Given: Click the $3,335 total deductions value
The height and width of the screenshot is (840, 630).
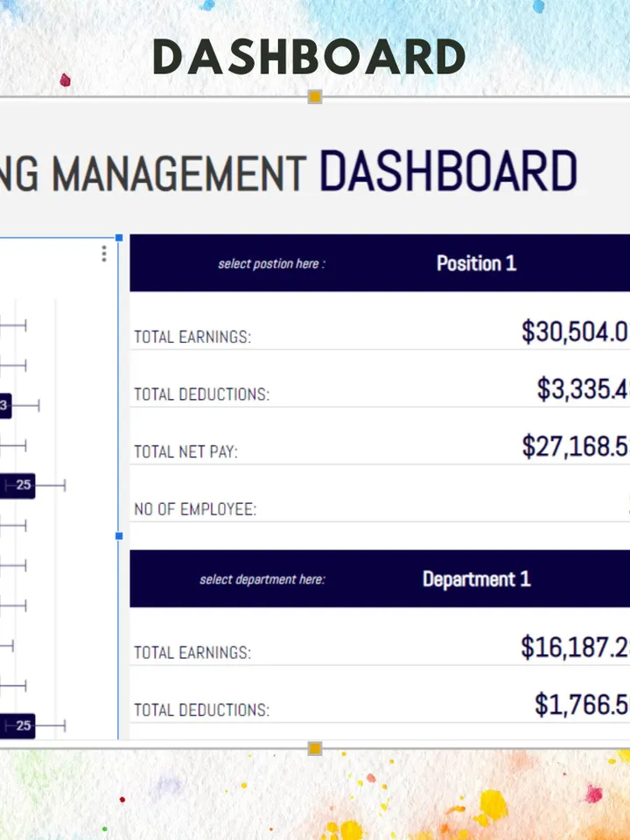Looking at the screenshot, I should [x=583, y=388].
